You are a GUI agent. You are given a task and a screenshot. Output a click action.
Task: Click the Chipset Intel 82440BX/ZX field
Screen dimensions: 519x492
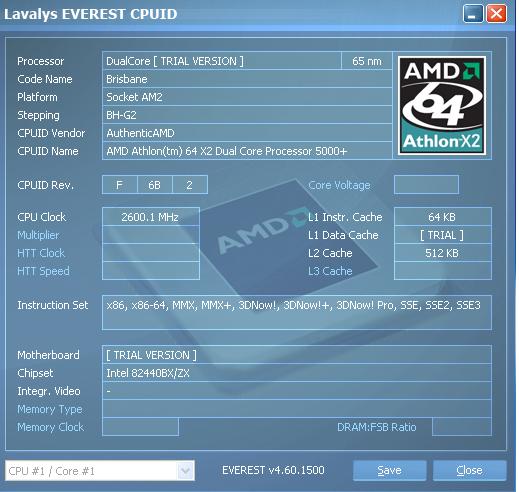point(297,373)
